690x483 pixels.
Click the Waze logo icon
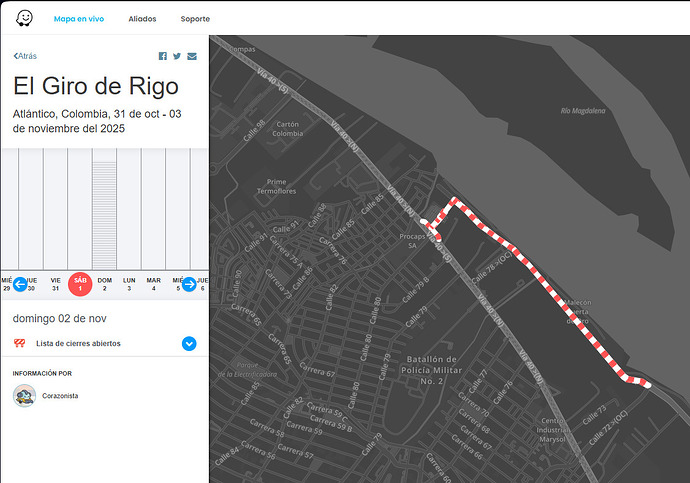[23, 18]
